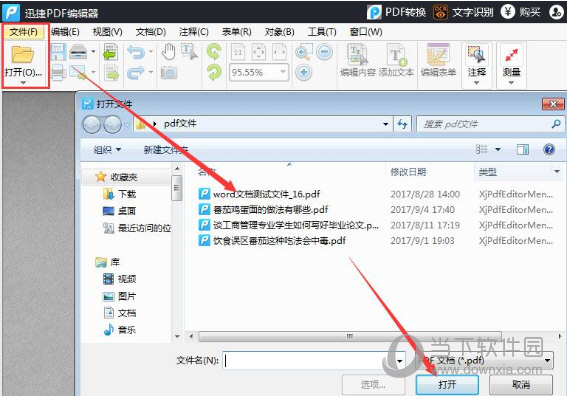Select the Hand tool
The height and width of the screenshot is (399, 567).
(x=168, y=52)
